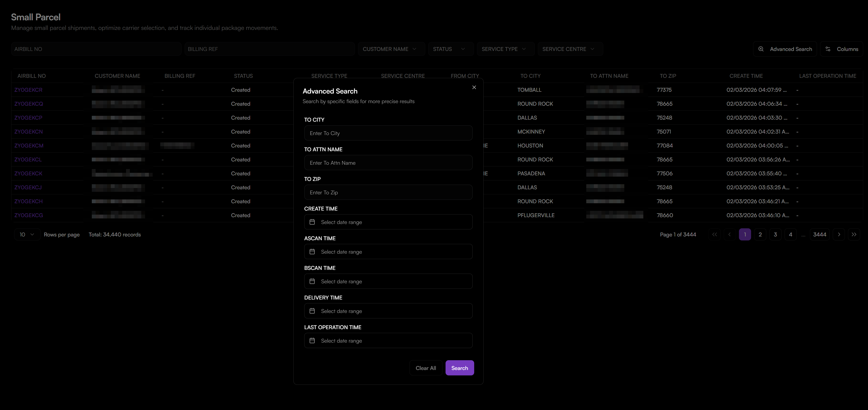Open airbill ZY0GEKCR link
868x410 pixels.
tap(28, 90)
